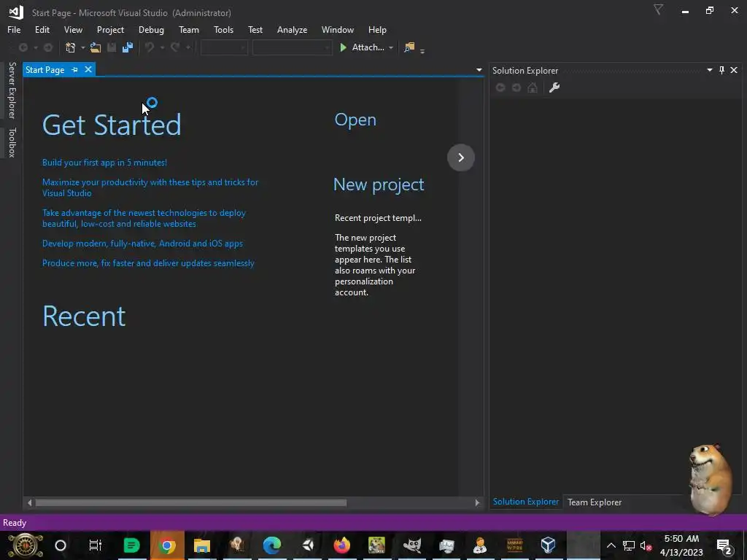Open GIMP from the taskbar
The height and width of the screenshot is (560, 747).
412,545
